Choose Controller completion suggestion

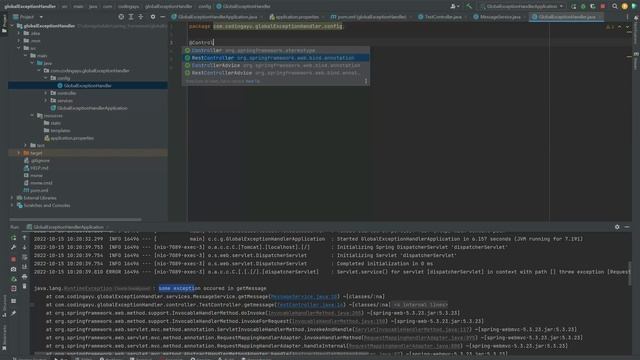(276, 51)
